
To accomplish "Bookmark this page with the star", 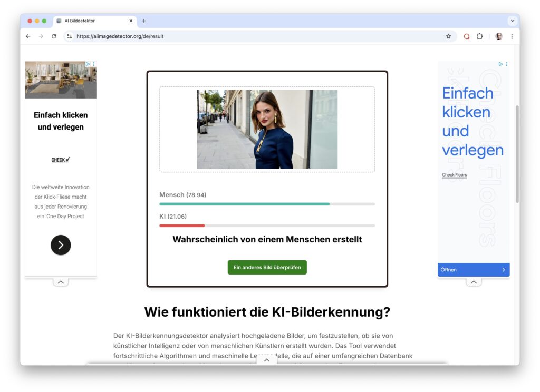I will pyautogui.click(x=448, y=36).
